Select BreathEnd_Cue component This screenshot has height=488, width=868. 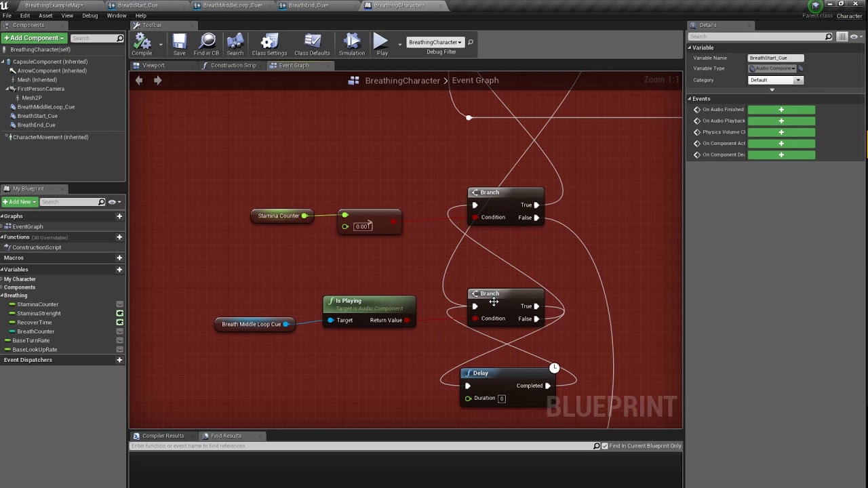point(36,125)
